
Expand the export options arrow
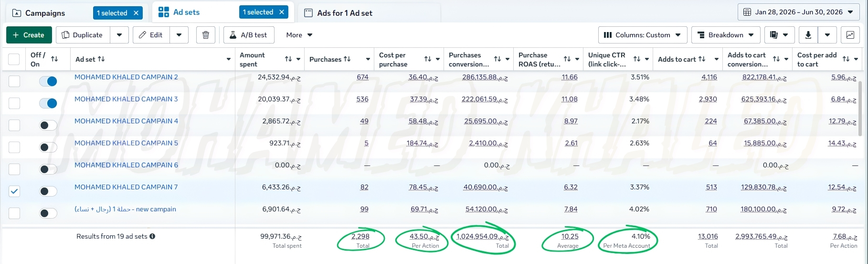[x=827, y=35]
